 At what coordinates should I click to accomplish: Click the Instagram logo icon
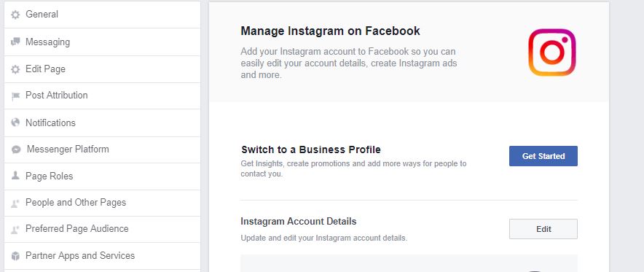(x=552, y=53)
